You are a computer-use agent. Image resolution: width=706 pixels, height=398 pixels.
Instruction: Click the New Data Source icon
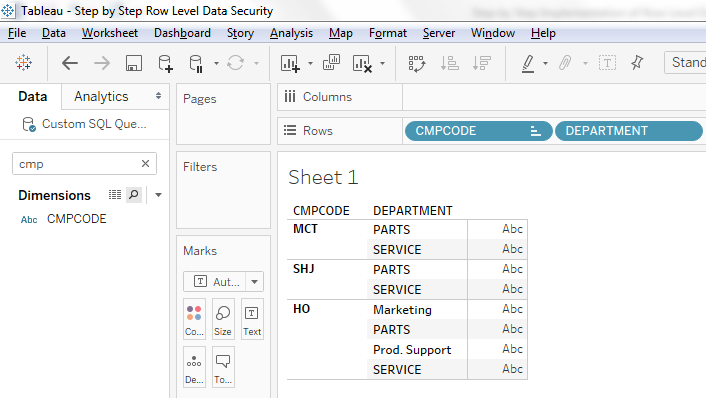(165, 63)
